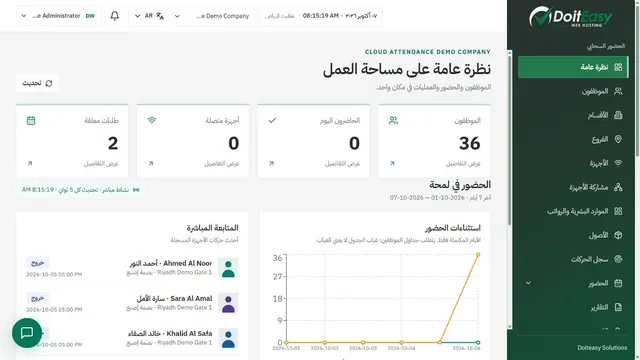The width and height of the screenshot is (640, 360).
Task: Click the HR and payroll icon in sidebar
Action: (x=618, y=211)
